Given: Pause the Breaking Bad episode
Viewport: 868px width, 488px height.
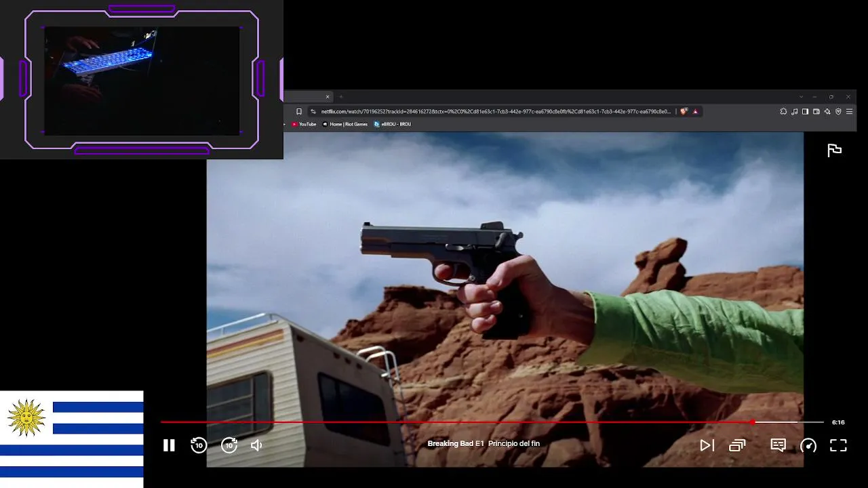Looking at the screenshot, I should tap(169, 445).
